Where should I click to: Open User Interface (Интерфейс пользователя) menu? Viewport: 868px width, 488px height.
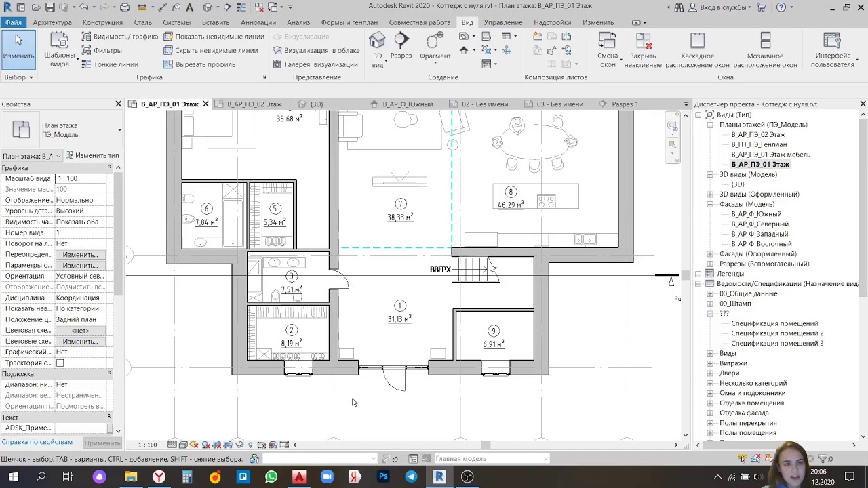tap(832, 49)
